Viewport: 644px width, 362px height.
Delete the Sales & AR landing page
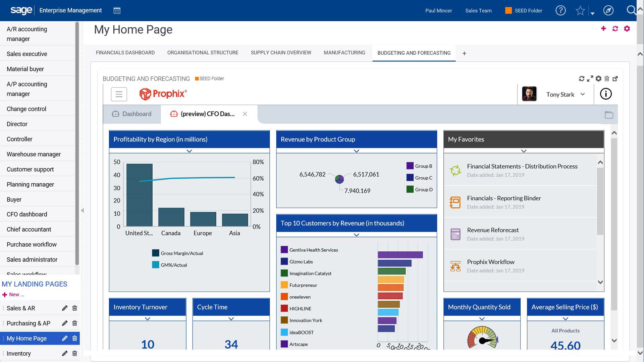(x=74, y=308)
